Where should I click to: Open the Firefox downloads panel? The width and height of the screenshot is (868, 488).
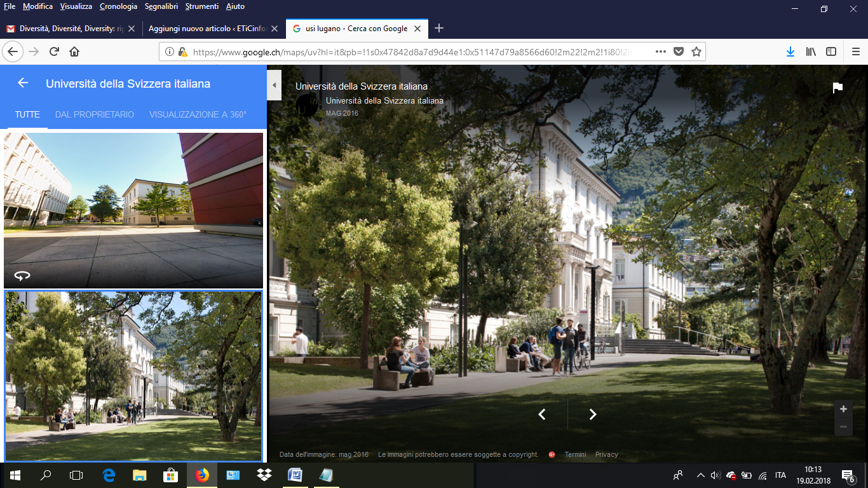(790, 51)
